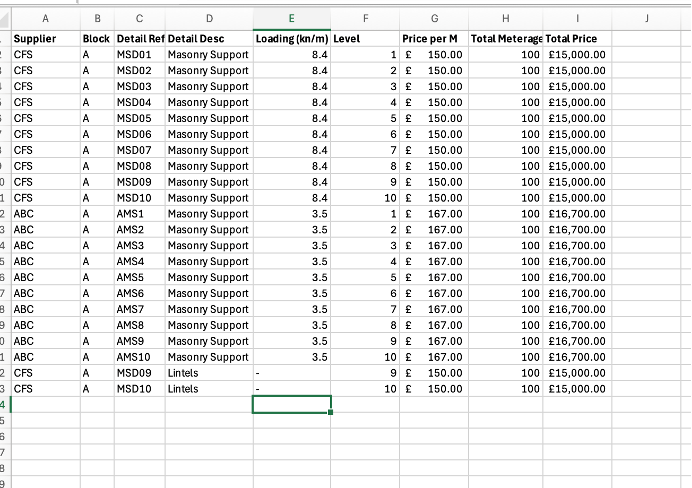The width and height of the screenshot is (692, 488).
Task: Click level value 6 in MSD06 row
Action: [x=365, y=134]
